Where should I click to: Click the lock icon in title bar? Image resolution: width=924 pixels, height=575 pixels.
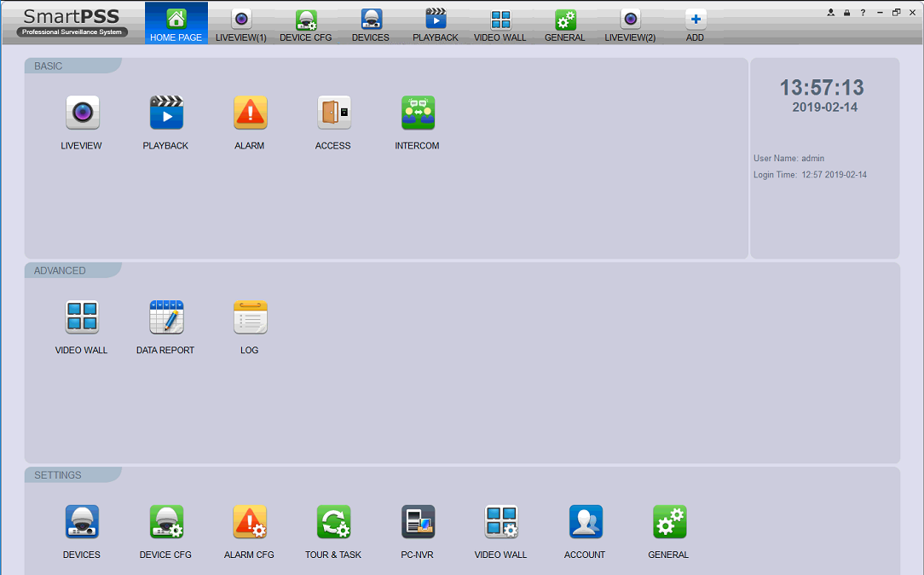pyautogui.click(x=847, y=13)
